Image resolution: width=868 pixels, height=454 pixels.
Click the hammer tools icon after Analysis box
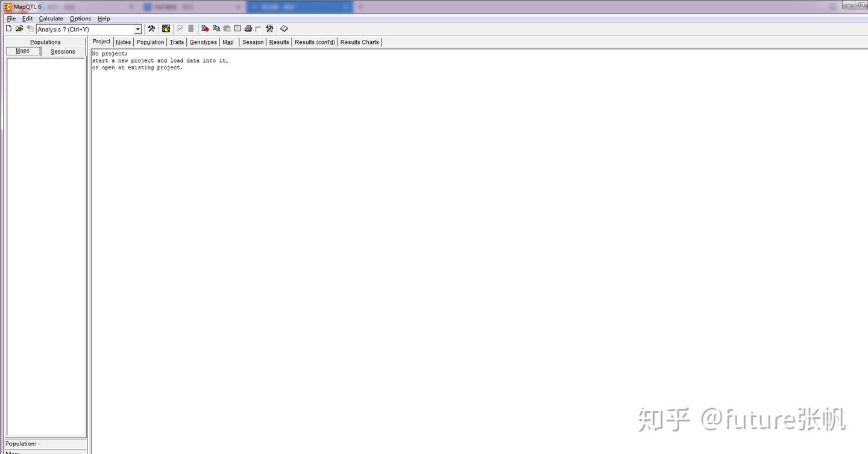point(151,28)
